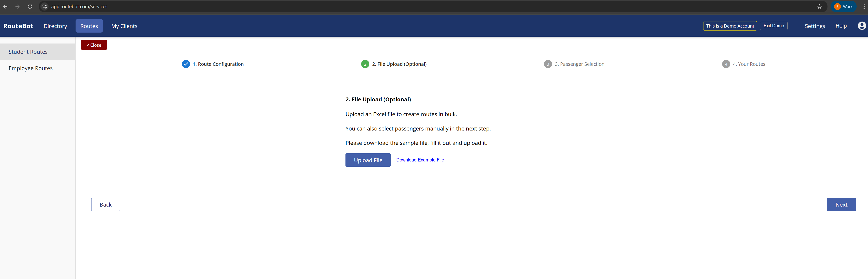This screenshot has width=868, height=279.
Task: Click step 3 Passenger Selection circle
Action: (548, 64)
